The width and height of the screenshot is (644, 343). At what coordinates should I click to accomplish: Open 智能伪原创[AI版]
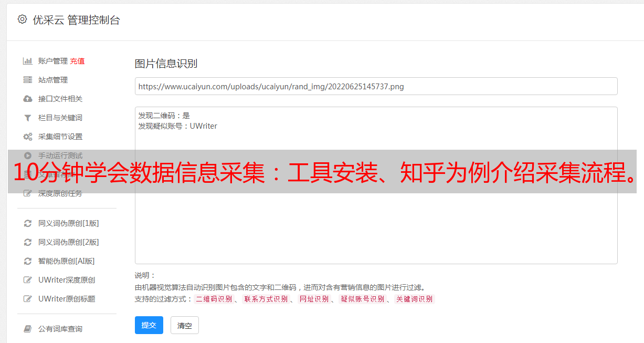pos(67,261)
